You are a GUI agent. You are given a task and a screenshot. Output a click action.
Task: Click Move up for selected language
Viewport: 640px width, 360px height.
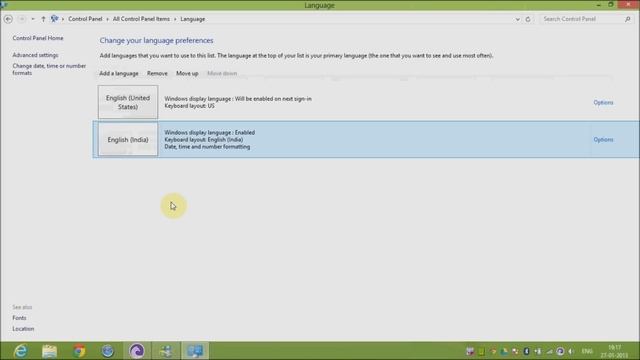coord(187,73)
